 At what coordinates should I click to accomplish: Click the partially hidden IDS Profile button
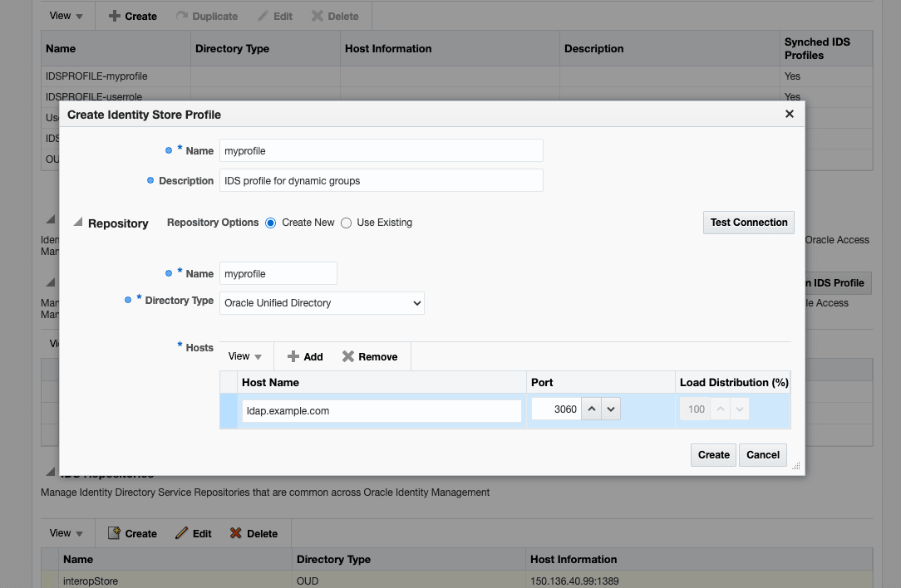838,283
